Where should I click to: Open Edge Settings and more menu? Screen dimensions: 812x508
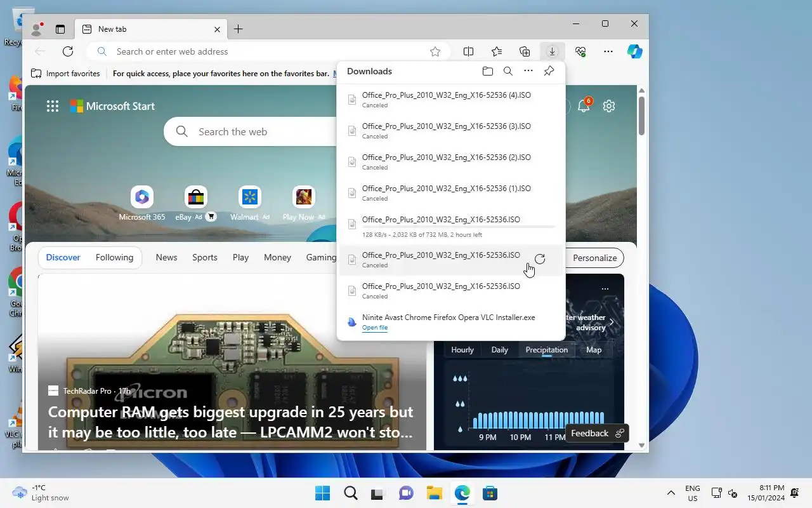pyautogui.click(x=608, y=51)
